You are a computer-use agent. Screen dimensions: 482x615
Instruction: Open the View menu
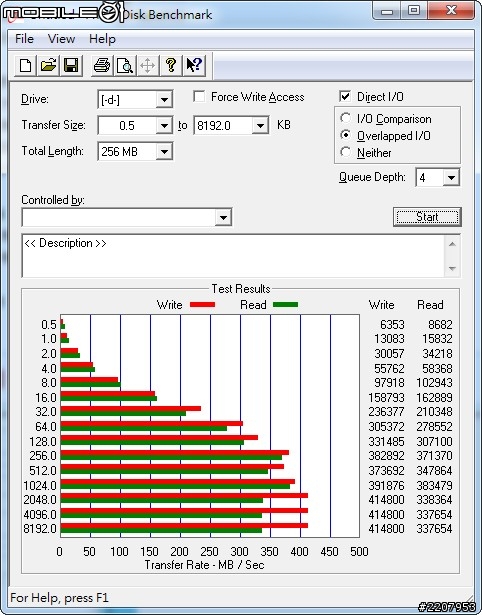[61, 39]
